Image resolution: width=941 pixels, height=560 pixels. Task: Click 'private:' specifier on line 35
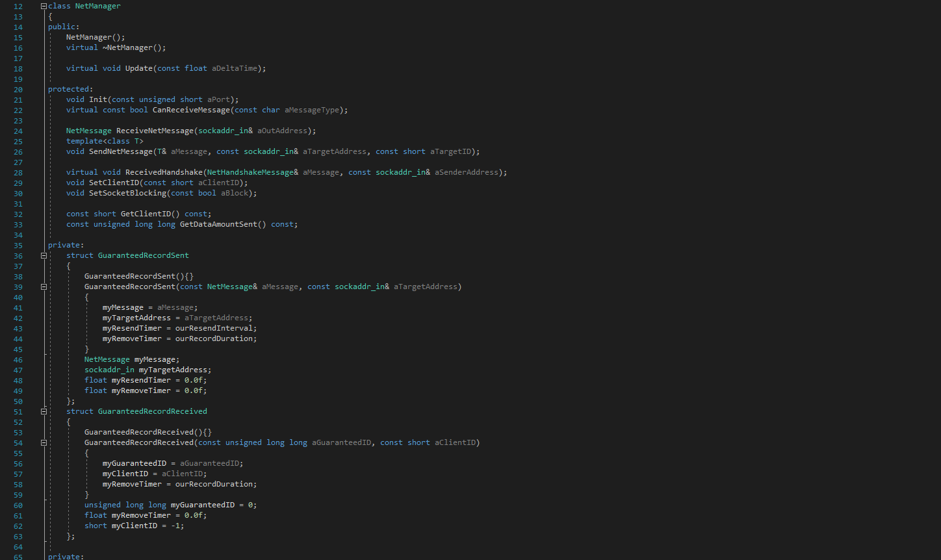pyautogui.click(x=66, y=245)
